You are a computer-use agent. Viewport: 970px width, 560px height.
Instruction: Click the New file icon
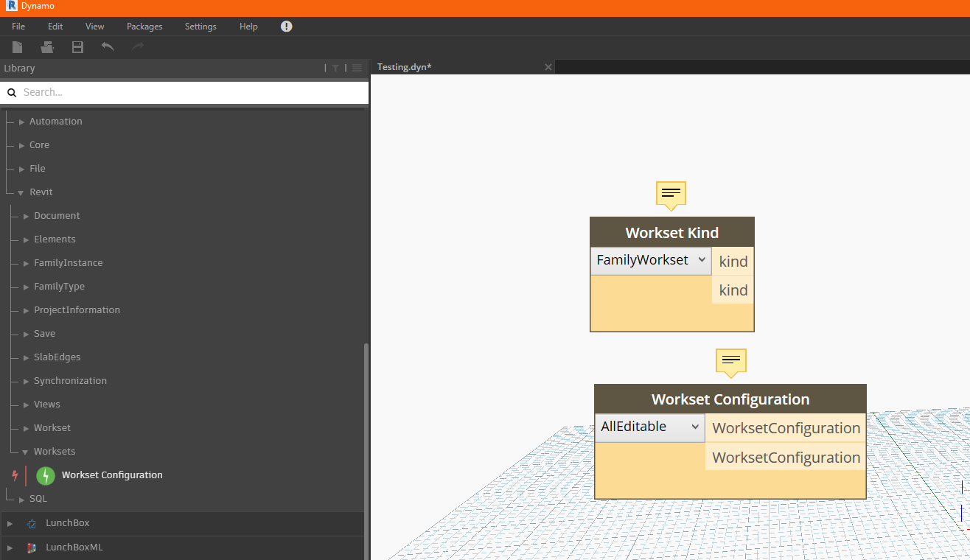(16, 46)
